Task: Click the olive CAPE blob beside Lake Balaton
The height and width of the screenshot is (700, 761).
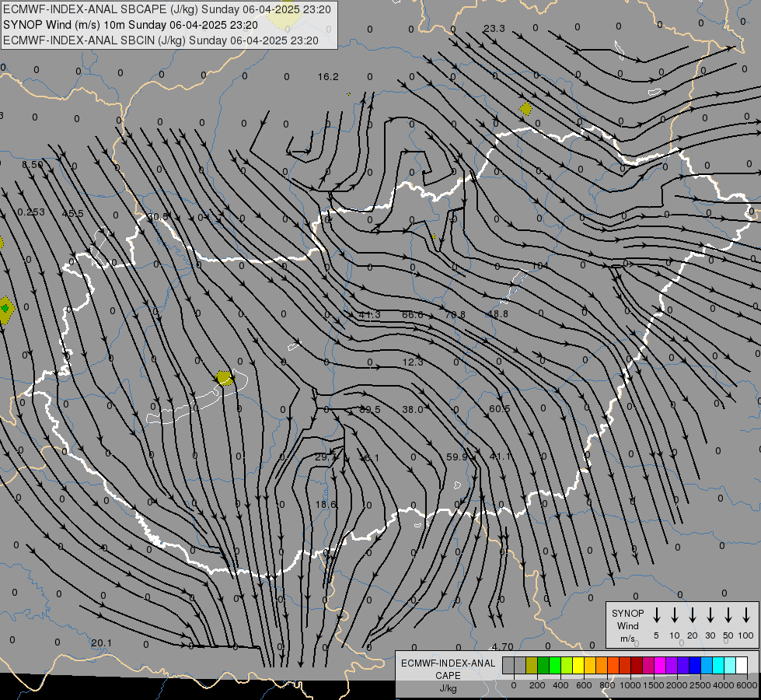Action: click(224, 377)
